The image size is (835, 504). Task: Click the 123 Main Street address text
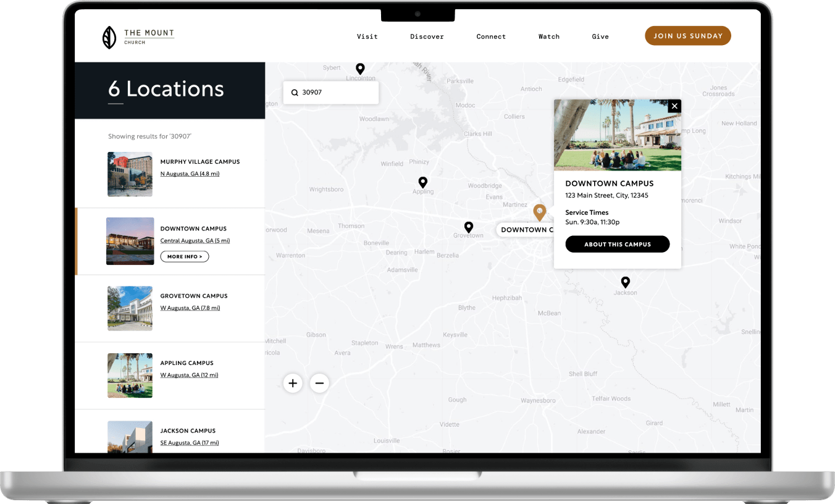(x=606, y=195)
